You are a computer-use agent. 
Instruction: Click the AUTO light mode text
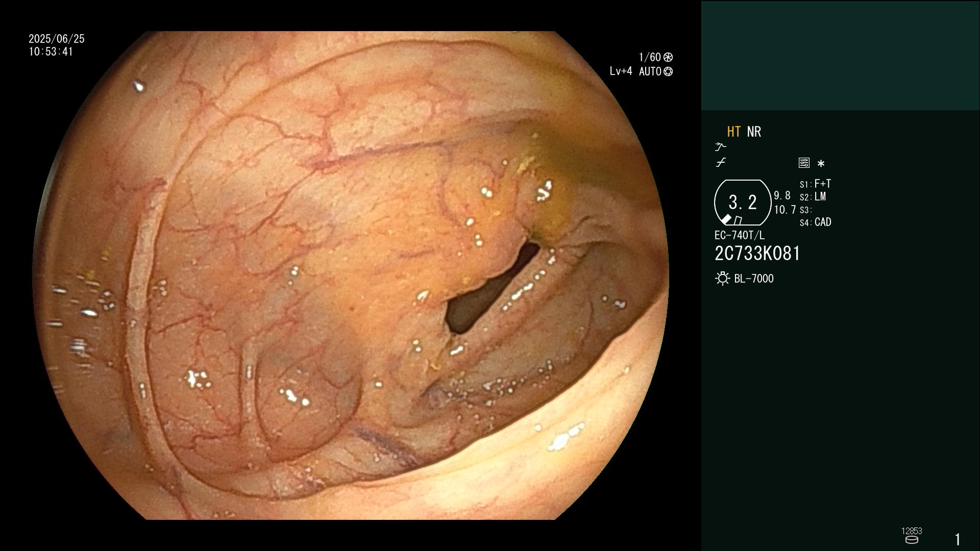click(x=650, y=71)
